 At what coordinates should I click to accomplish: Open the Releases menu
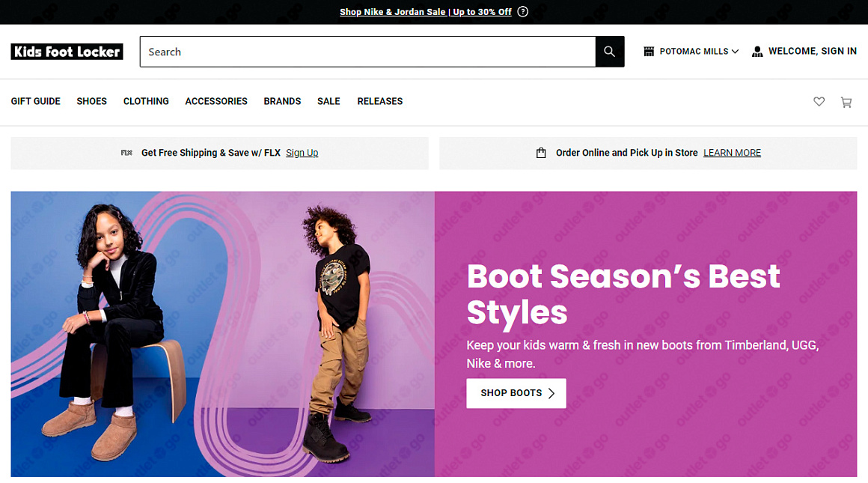point(380,101)
